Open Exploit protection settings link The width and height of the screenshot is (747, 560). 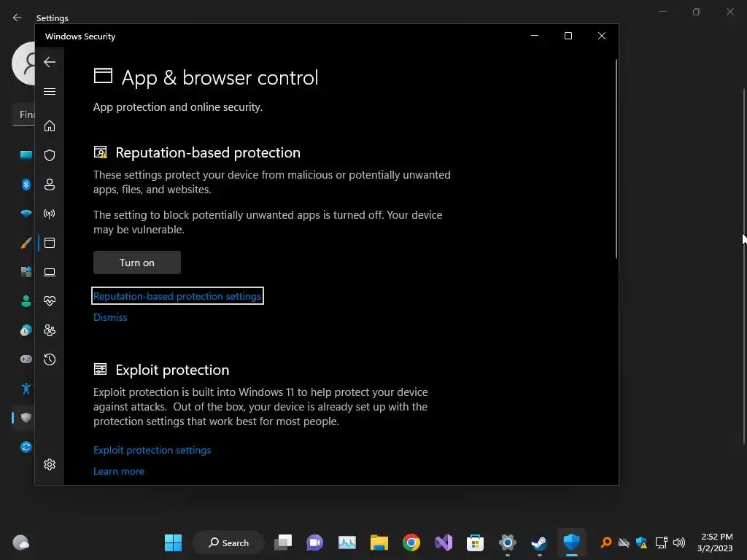pos(152,450)
